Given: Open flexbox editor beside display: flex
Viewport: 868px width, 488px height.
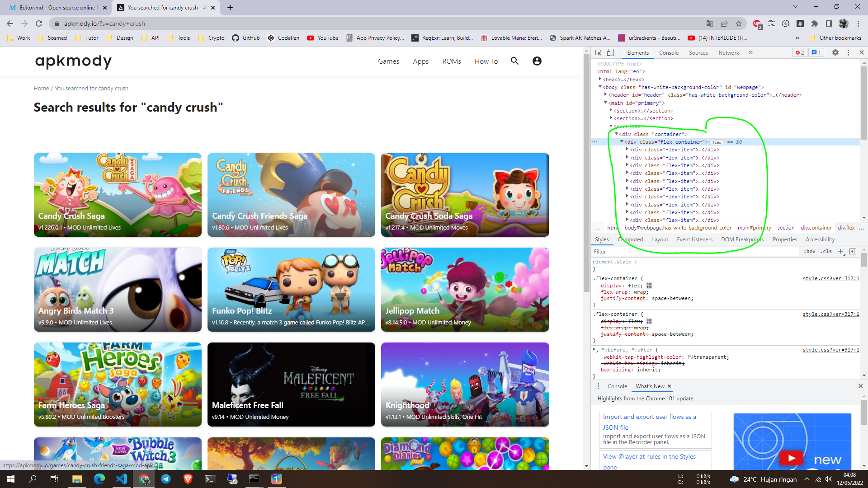Looking at the screenshot, I should coord(649,286).
